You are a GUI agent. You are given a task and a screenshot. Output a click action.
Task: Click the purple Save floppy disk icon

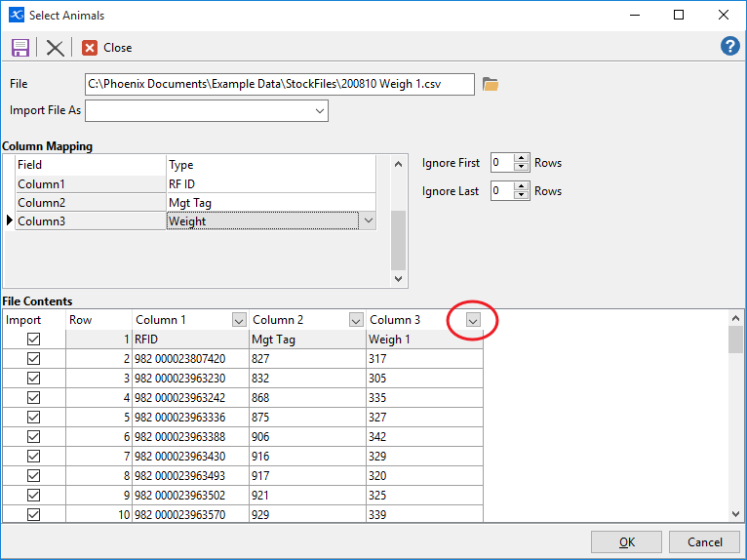(x=20, y=48)
